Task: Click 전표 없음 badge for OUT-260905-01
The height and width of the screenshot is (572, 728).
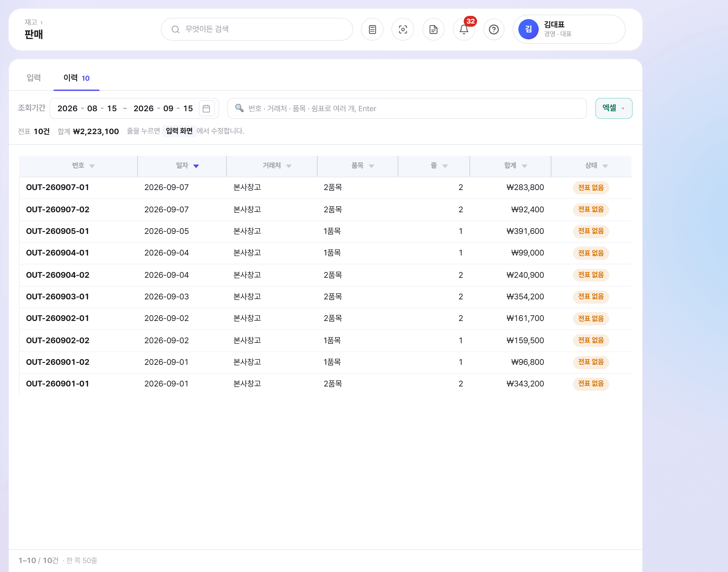Action: tap(591, 231)
